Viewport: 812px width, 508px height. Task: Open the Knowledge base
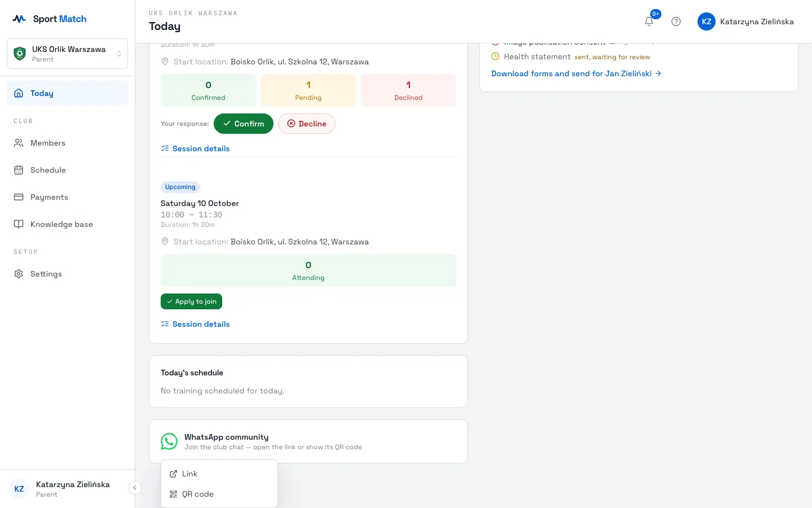[x=67, y=224]
